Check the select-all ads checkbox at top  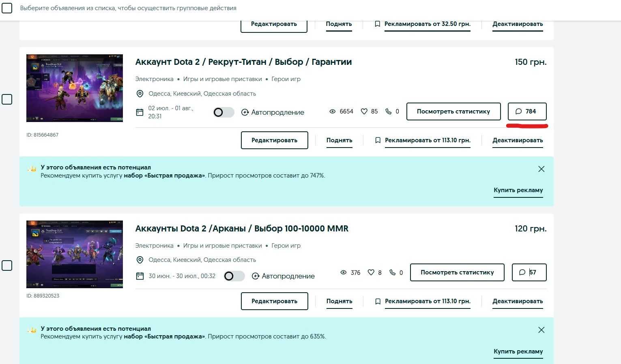pos(7,7)
